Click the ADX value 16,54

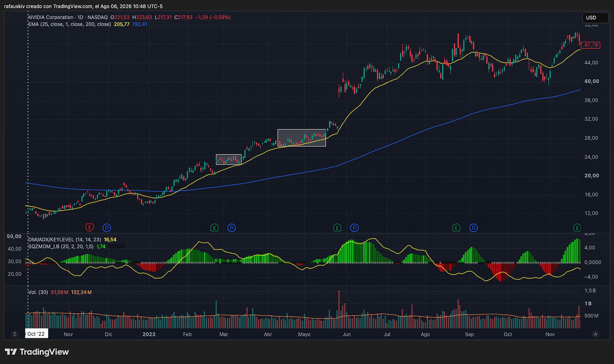110,239
